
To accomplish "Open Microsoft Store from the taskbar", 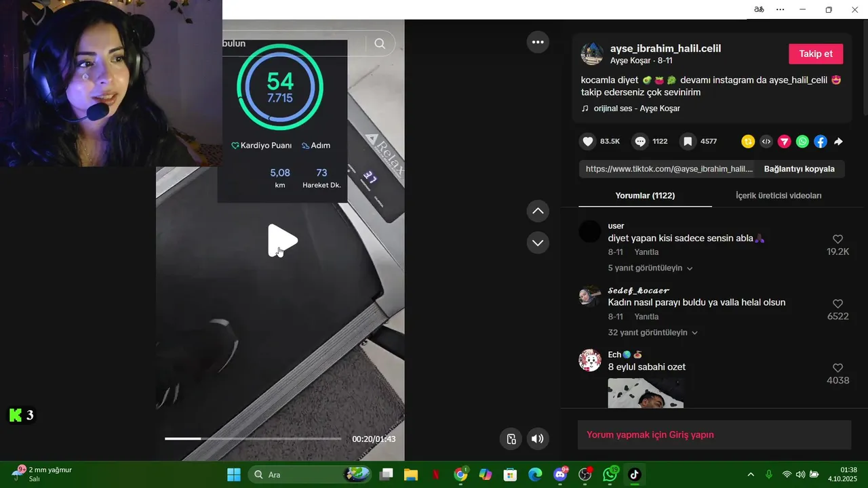I will coord(510,474).
